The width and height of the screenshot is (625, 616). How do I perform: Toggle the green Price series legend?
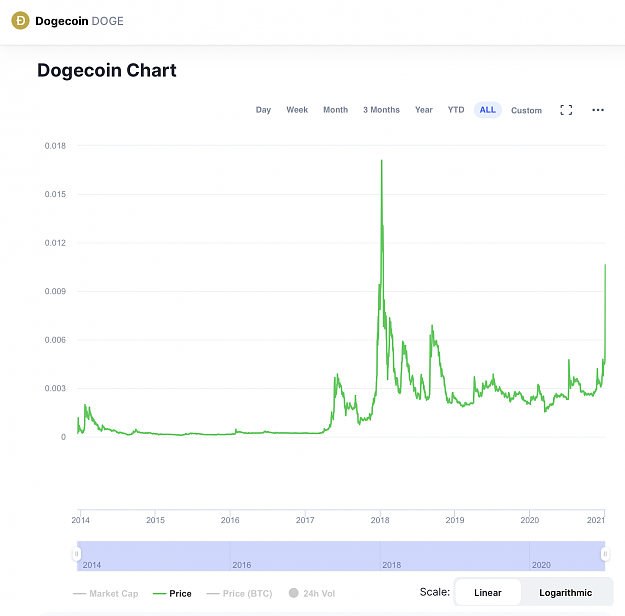[x=172, y=594]
